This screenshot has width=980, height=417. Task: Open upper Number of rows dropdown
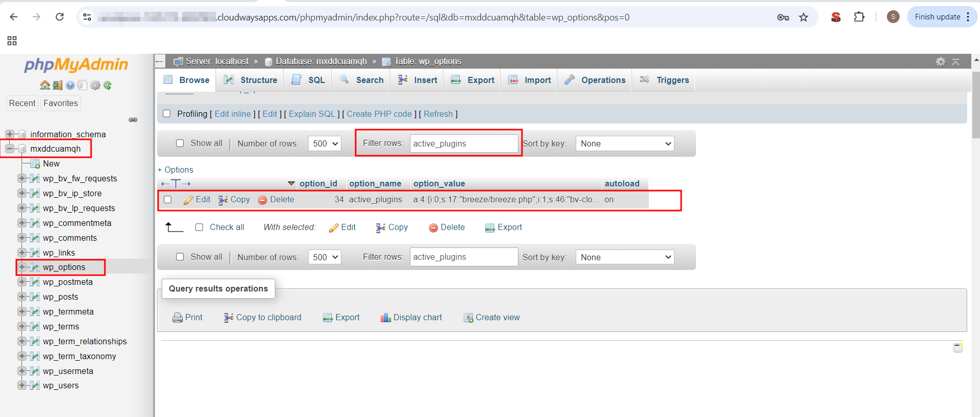(x=324, y=143)
